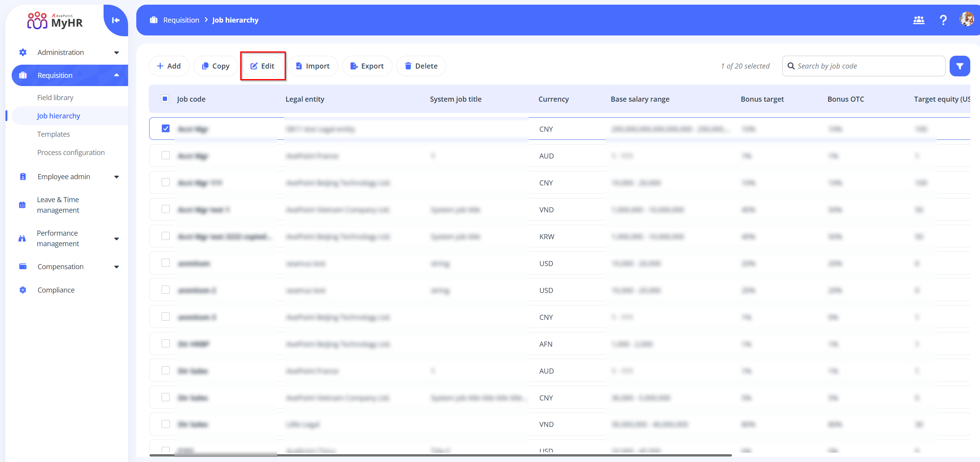Select the KRW currency row checkbox
This screenshot has height=462, width=980.
click(x=165, y=236)
